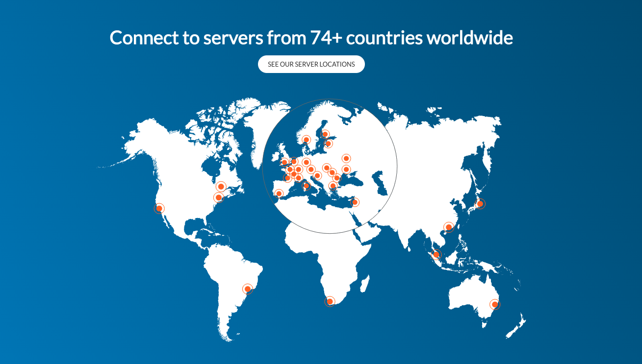Select the Sweden server marker

(x=325, y=134)
